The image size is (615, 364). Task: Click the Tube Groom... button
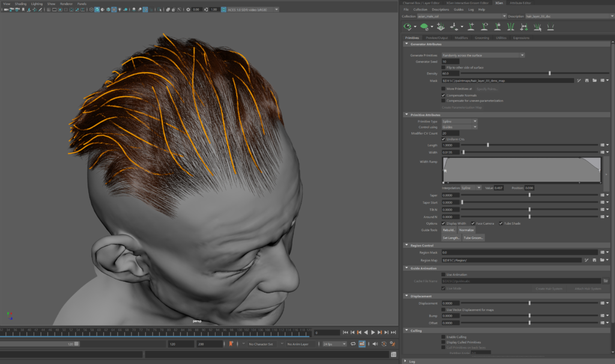pos(473,238)
